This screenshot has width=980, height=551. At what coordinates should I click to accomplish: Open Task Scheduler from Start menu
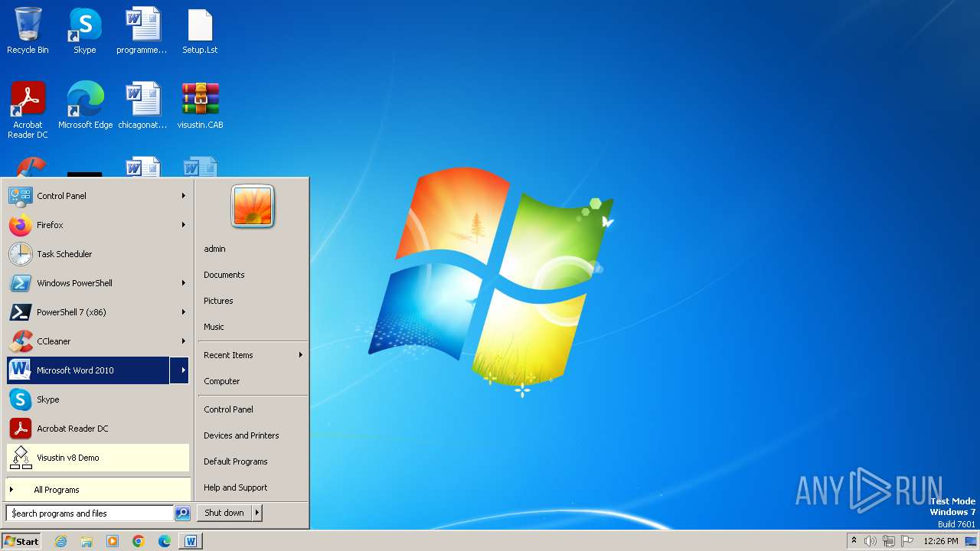pyautogui.click(x=98, y=254)
